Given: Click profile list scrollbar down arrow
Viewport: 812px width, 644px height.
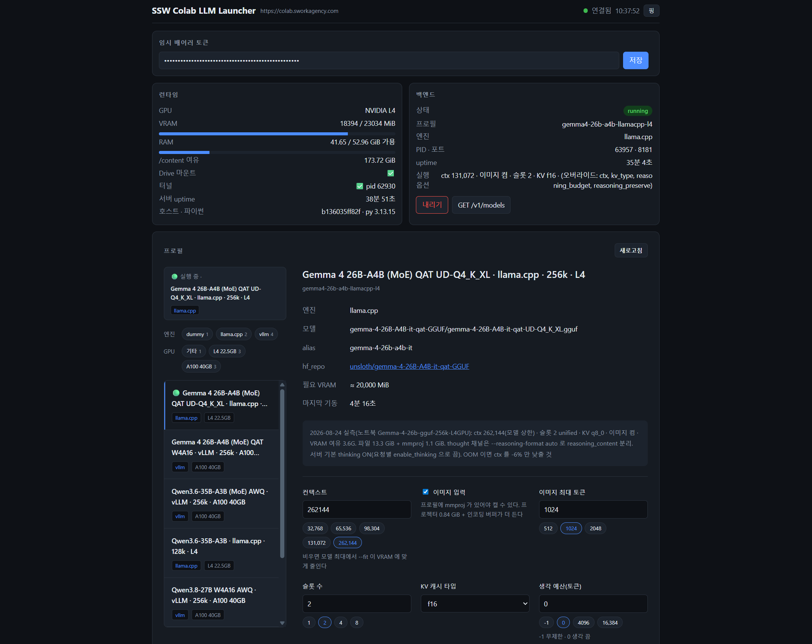Looking at the screenshot, I should [282, 623].
